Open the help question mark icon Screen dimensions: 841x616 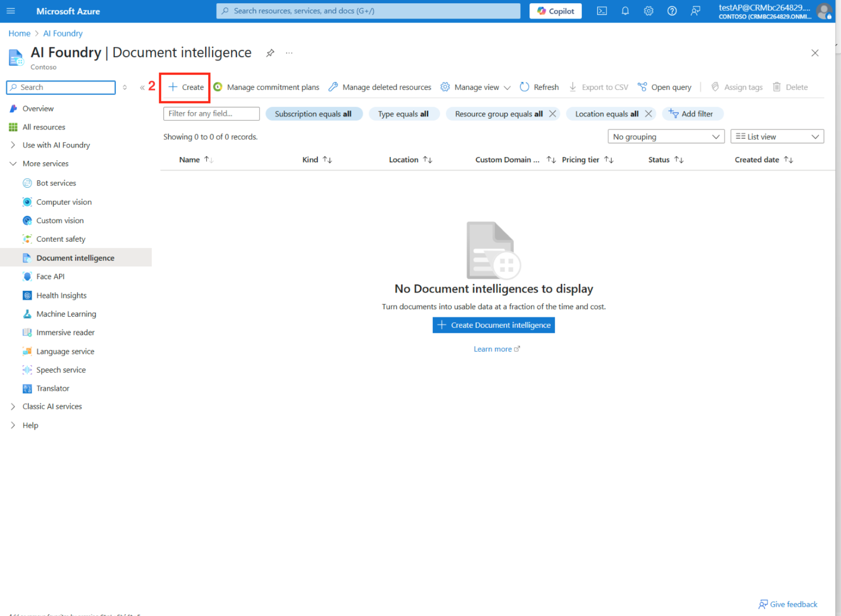pyautogui.click(x=672, y=11)
